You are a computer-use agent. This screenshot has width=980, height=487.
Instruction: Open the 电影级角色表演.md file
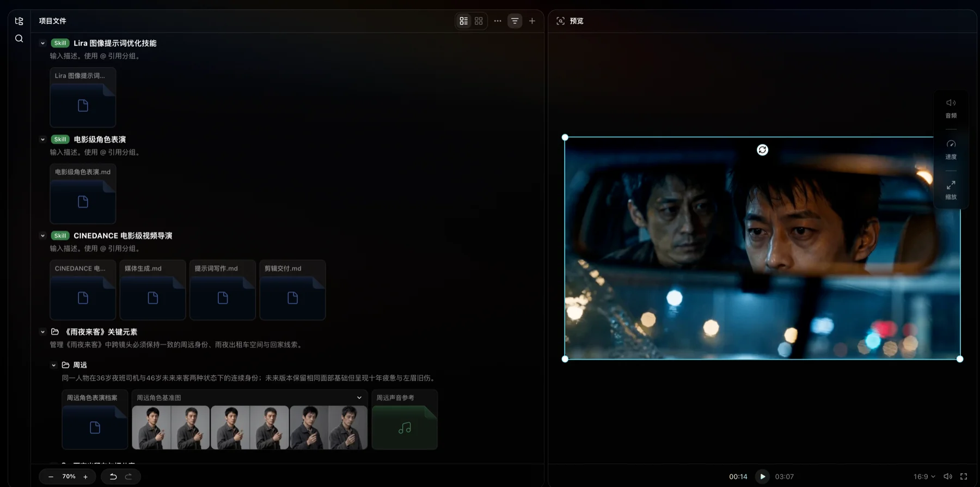click(x=83, y=194)
